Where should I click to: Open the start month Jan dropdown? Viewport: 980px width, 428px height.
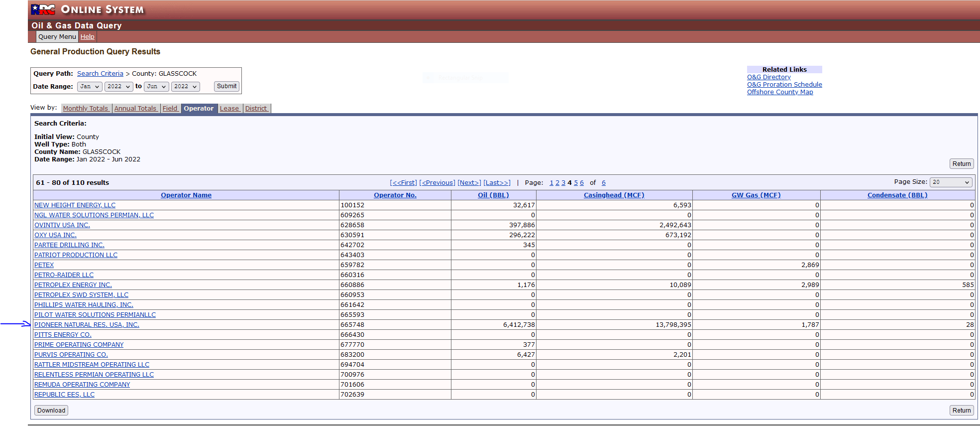(x=90, y=87)
